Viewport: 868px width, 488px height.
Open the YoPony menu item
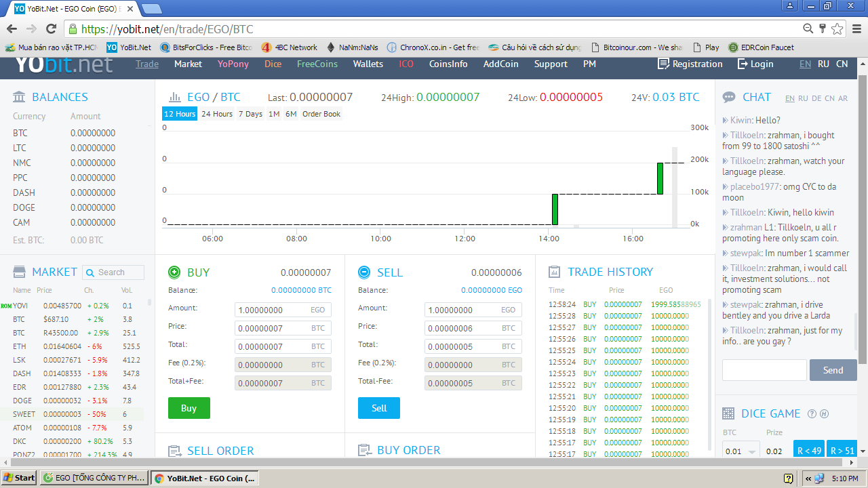[233, 64]
